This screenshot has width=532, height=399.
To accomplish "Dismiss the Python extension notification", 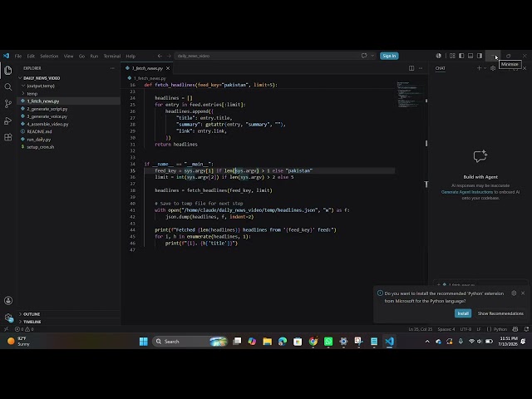I will point(523,293).
